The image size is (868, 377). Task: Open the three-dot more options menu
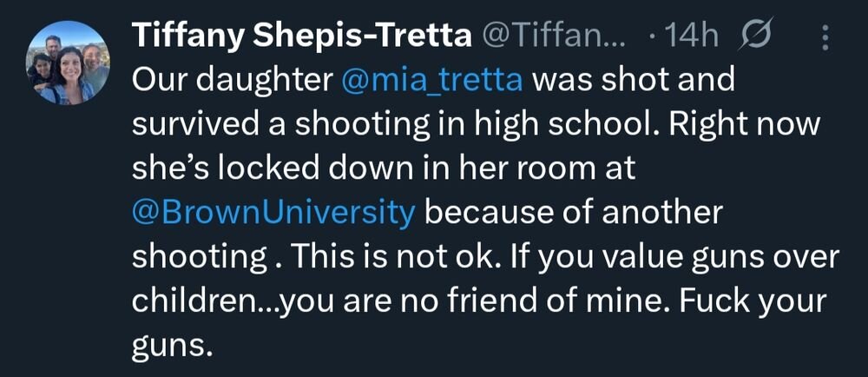click(x=825, y=36)
